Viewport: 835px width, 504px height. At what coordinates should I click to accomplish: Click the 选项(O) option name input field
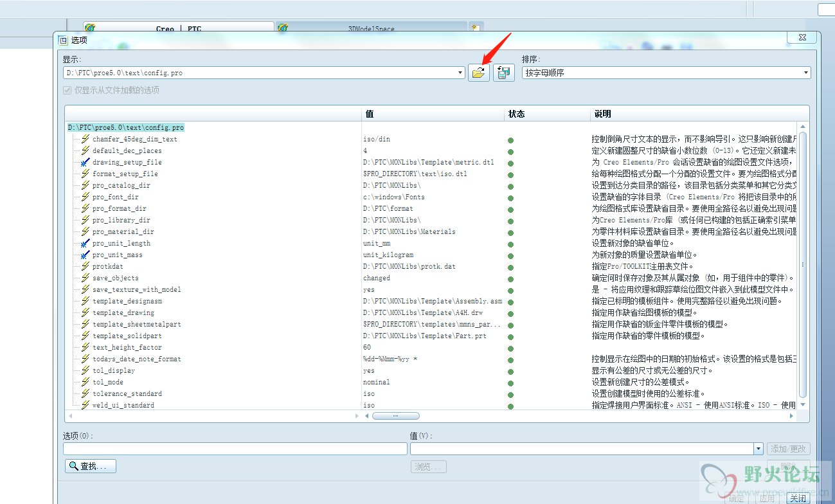tap(235, 449)
